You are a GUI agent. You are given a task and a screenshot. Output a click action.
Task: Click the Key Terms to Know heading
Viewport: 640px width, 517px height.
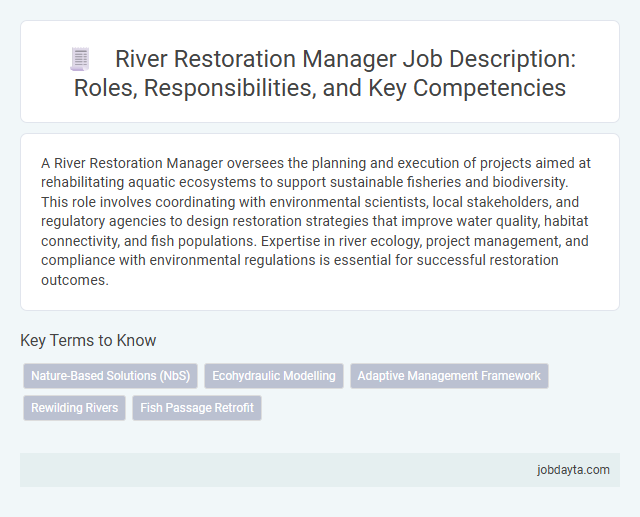(x=88, y=340)
